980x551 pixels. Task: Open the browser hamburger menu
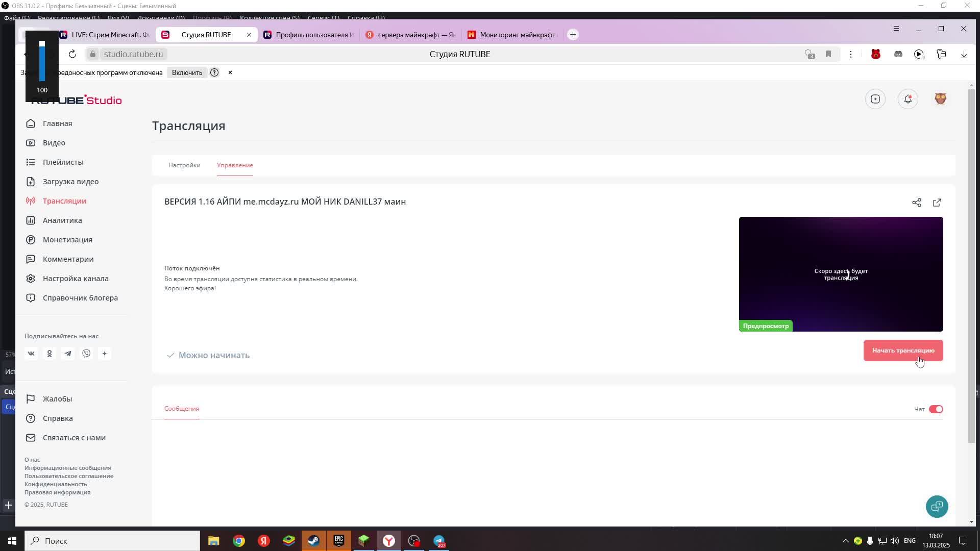coord(896,29)
